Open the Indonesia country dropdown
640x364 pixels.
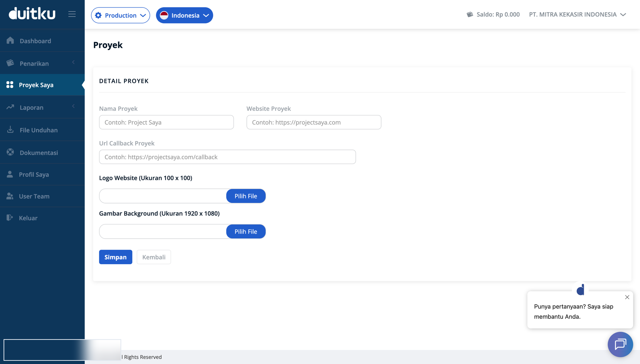point(185,15)
